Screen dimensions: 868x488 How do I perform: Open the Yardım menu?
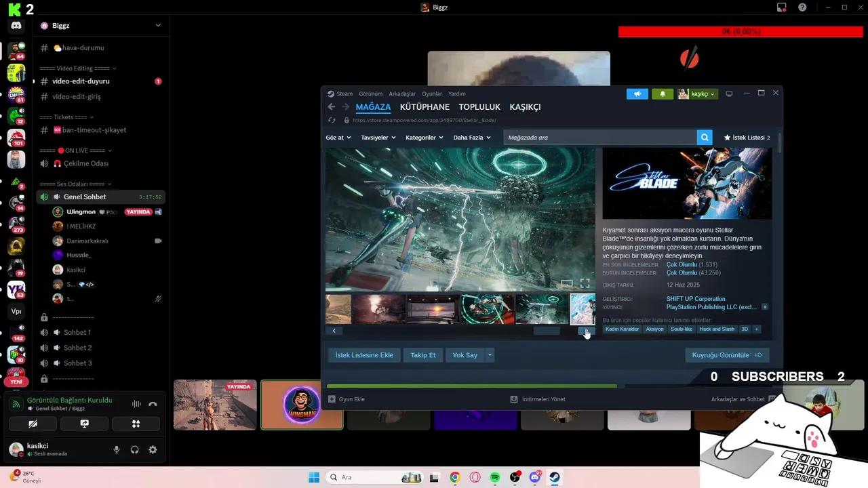point(456,94)
